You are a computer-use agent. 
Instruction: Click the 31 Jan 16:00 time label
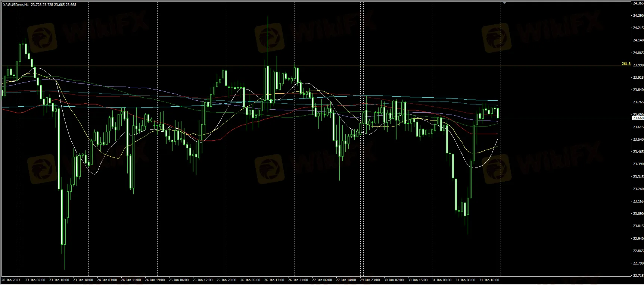489,280
